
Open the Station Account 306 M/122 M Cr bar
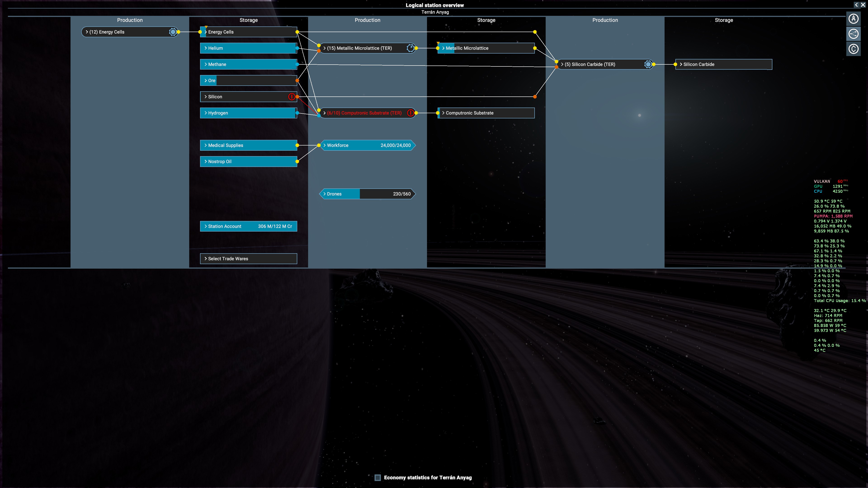[248, 226]
